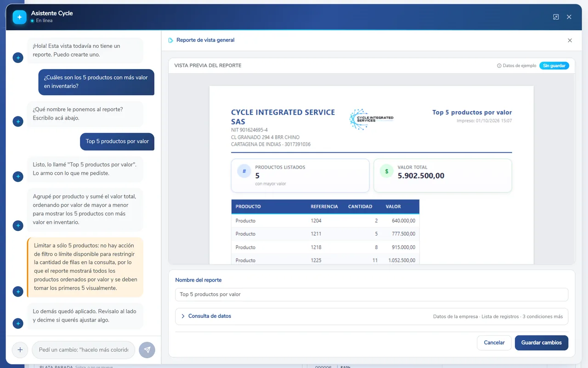Click reference cell 1225
This screenshot has height=368, width=588.
[316, 260]
